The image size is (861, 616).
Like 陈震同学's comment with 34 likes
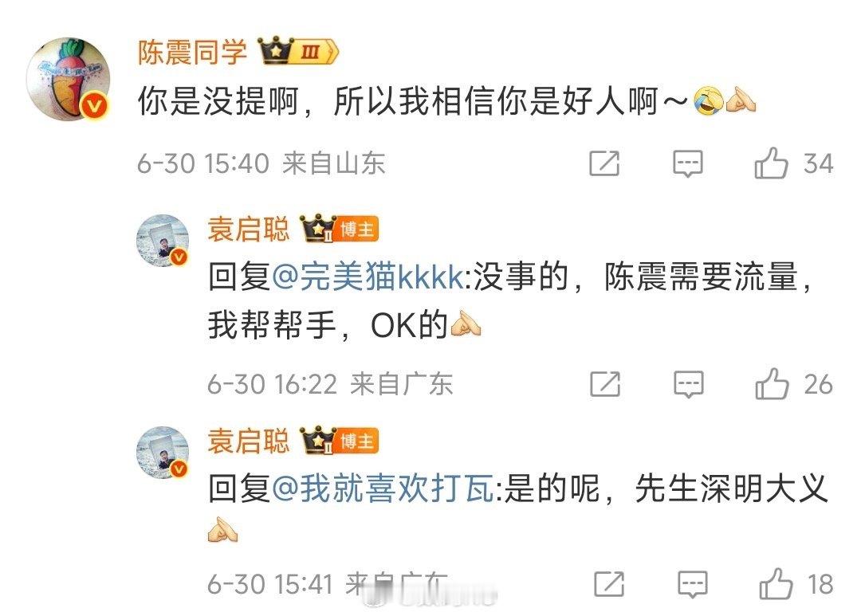coord(771,163)
